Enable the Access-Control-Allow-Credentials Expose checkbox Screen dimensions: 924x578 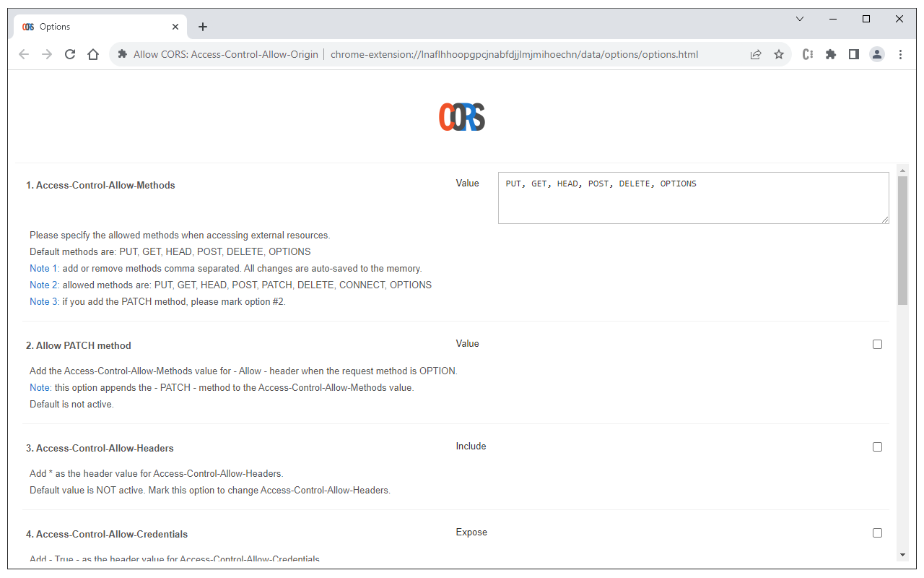pos(877,532)
